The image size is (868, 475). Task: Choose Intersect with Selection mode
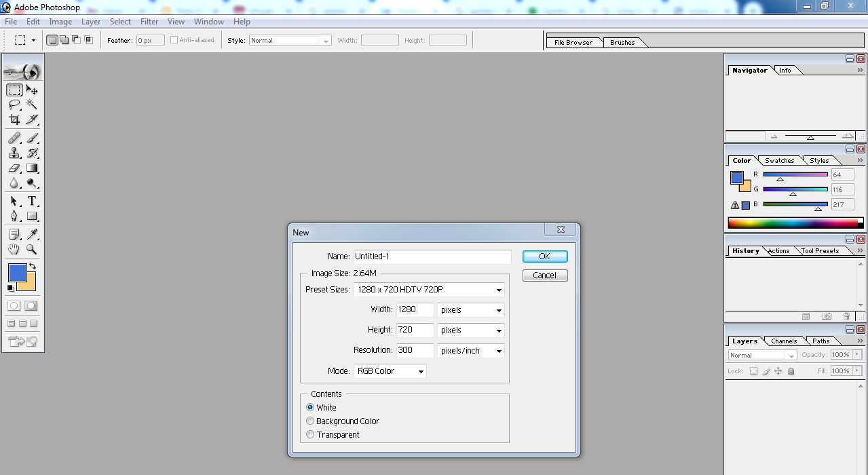click(x=88, y=40)
